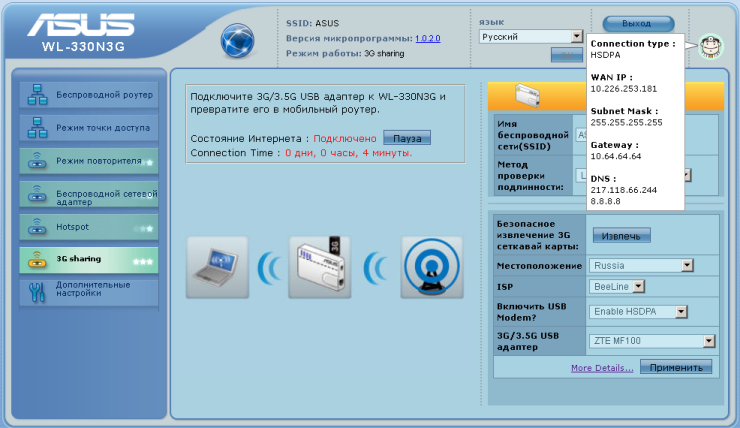Click the wireless network adapter mode icon
Screen dimensions: 740x428
37,194
